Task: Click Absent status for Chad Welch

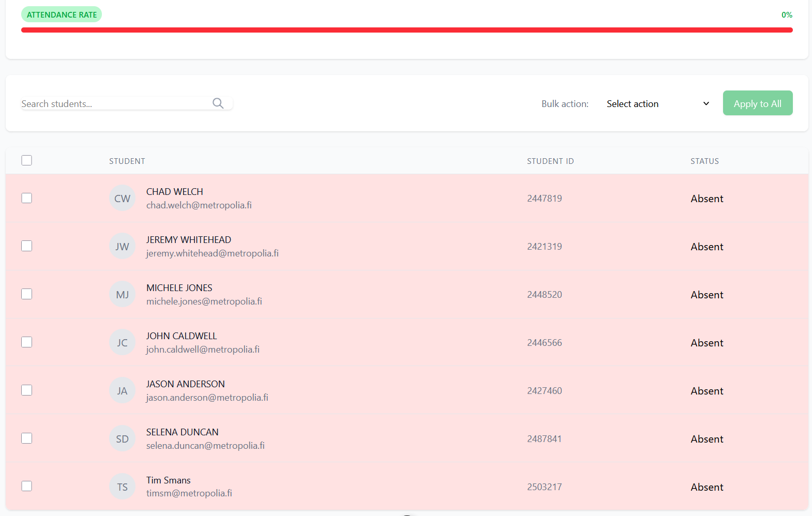Action: 707,199
